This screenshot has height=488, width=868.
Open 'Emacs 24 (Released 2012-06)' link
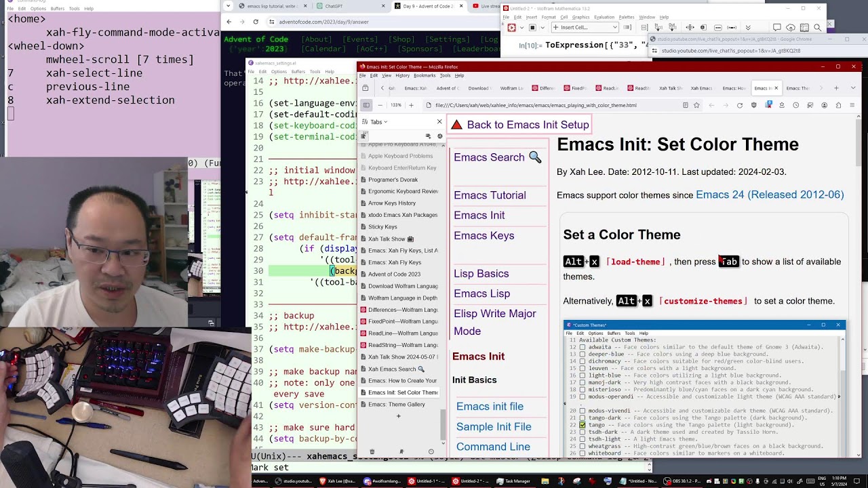770,195
